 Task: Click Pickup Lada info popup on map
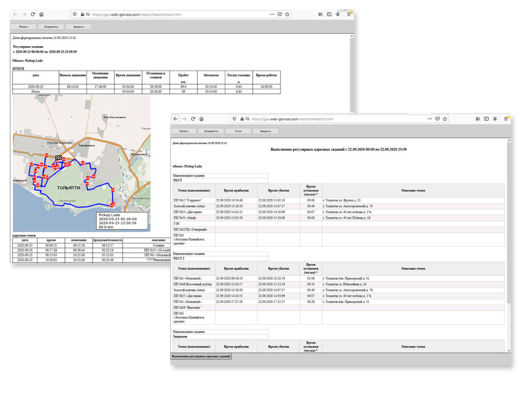tap(122, 221)
